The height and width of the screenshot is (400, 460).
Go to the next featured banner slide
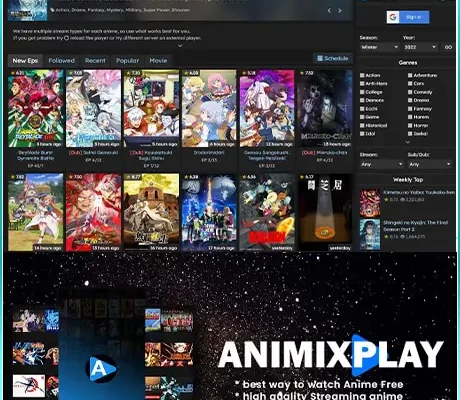340,11
